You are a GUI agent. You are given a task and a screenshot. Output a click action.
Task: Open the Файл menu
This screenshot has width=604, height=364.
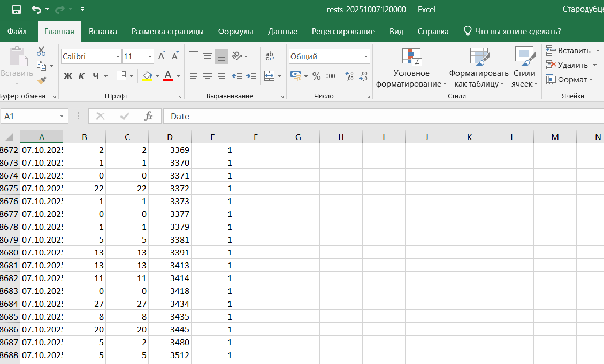[17, 32]
